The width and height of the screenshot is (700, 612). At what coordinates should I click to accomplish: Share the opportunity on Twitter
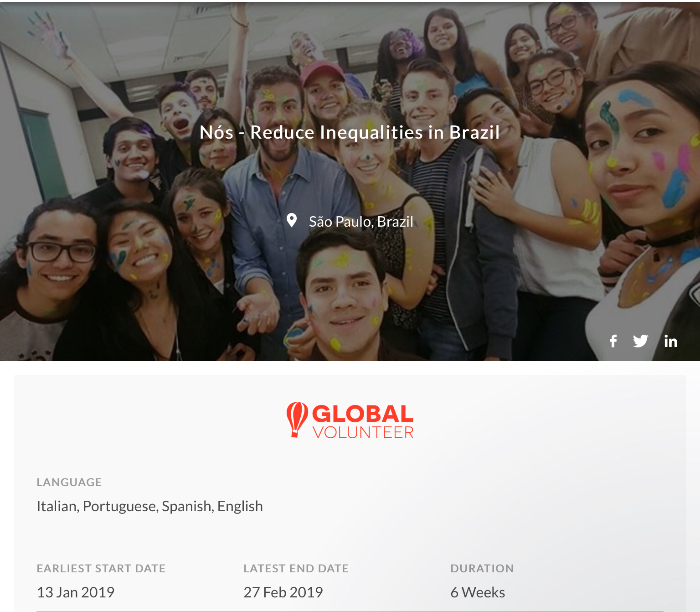tap(641, 341)
